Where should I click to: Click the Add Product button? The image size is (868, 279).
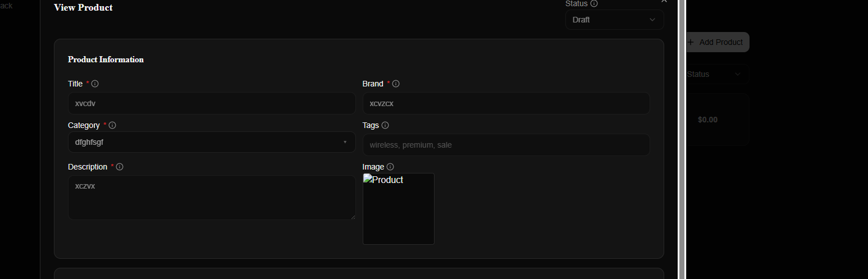coord(717,42)
